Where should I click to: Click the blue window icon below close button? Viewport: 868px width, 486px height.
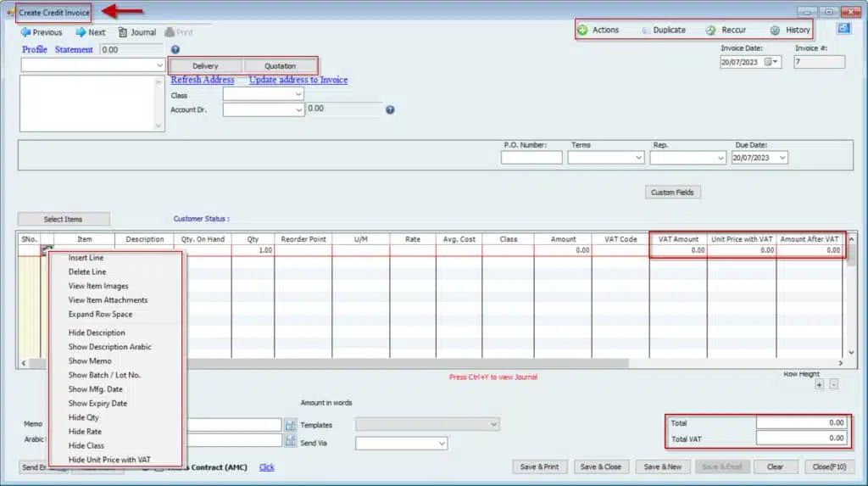point(843,28)
